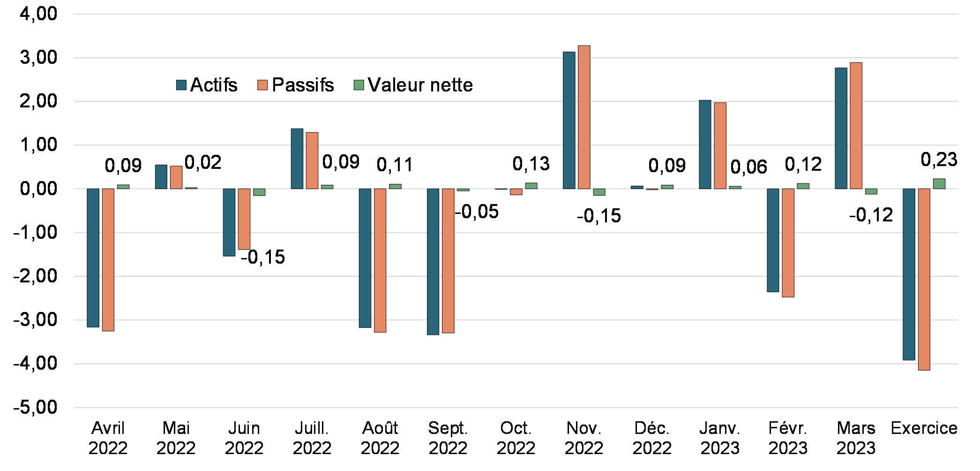Click the -0,05 data label
This screenshot has height=471, width=980.
pyautogui.click(x=477, y=212)
